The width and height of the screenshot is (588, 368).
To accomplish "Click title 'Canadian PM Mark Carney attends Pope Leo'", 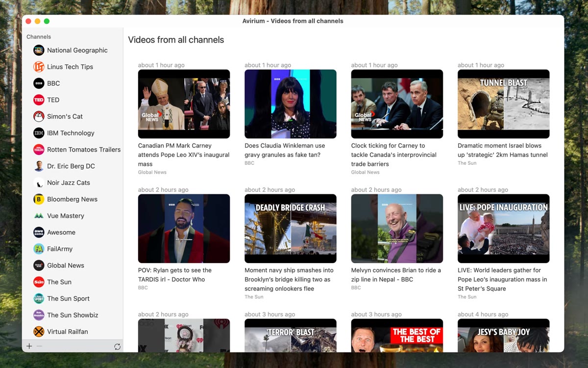I will (x=184, y=155).
